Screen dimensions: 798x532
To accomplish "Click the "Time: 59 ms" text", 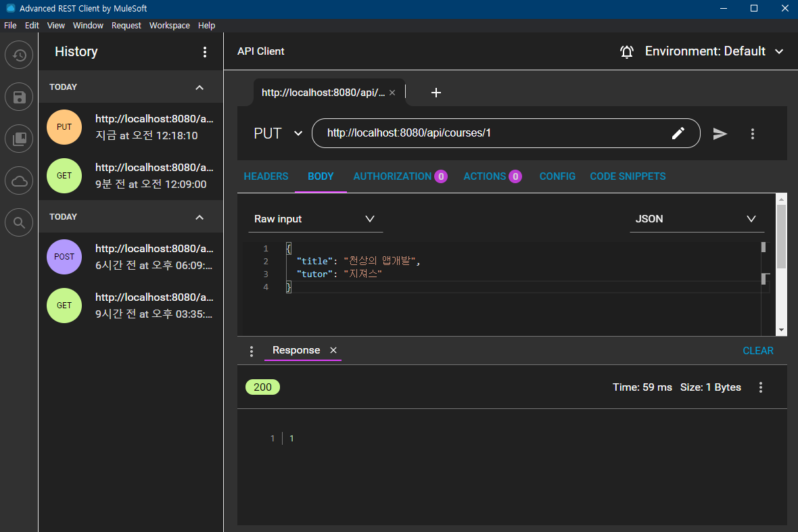I will click(642, 387).
